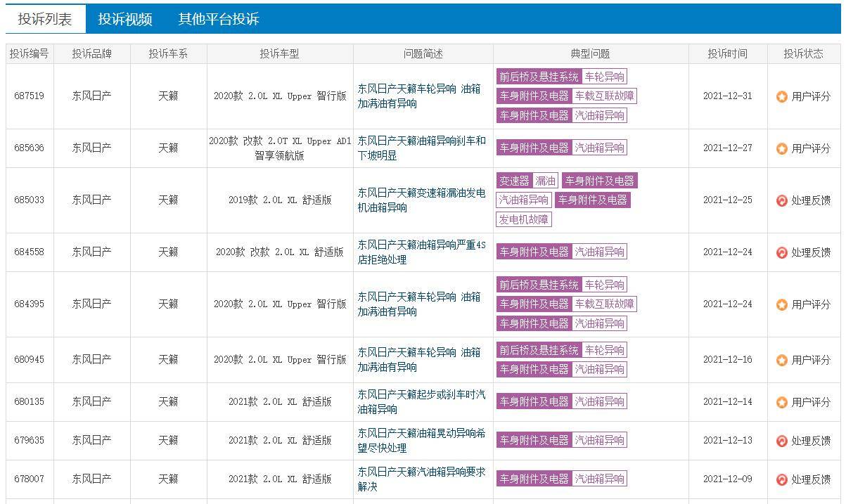The height and width of the screenshot is (504, 846).
Task: Click the date 2021-12-25
Action: click(x=728, y=200)
